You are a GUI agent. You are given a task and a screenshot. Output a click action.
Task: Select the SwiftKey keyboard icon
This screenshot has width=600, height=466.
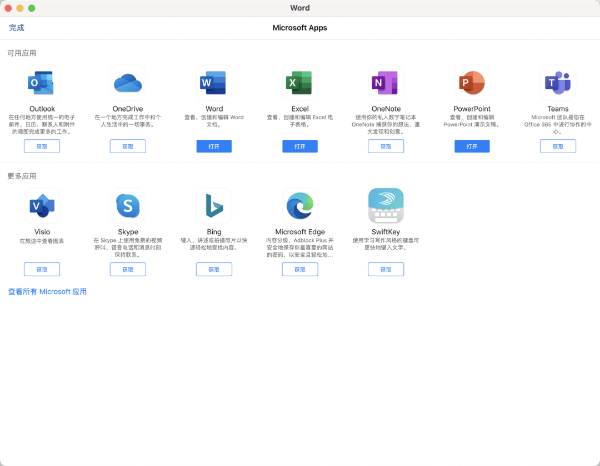386,206
